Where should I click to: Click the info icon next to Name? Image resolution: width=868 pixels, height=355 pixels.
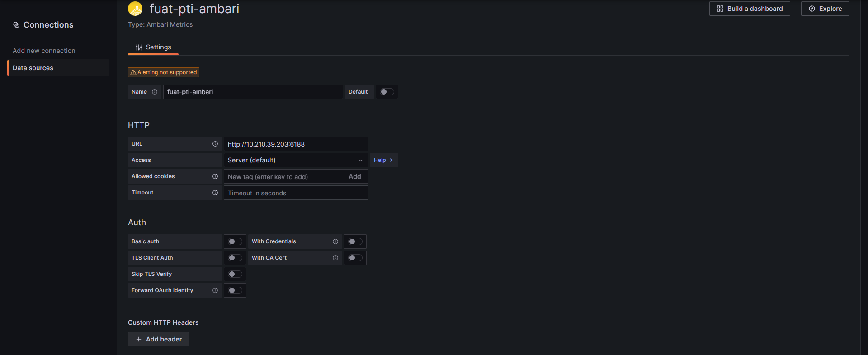(x=155, y=92)
